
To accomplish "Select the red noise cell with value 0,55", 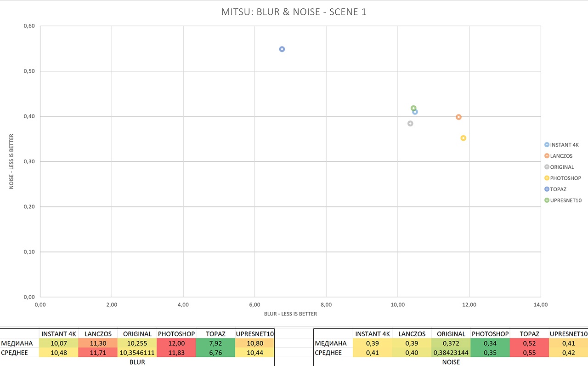I will pyautogui.click(x=529, y=352).
